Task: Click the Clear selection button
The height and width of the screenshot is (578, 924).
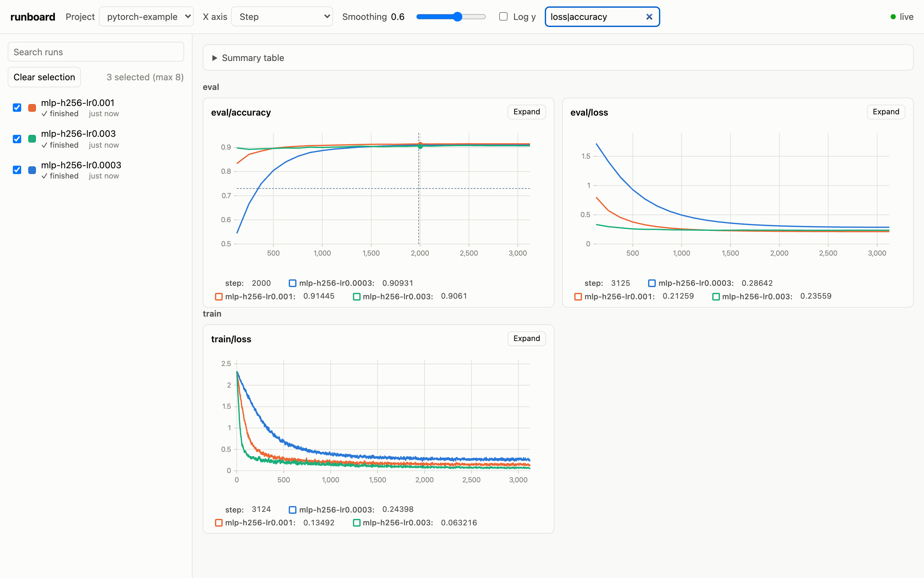Action: [44, 77]
